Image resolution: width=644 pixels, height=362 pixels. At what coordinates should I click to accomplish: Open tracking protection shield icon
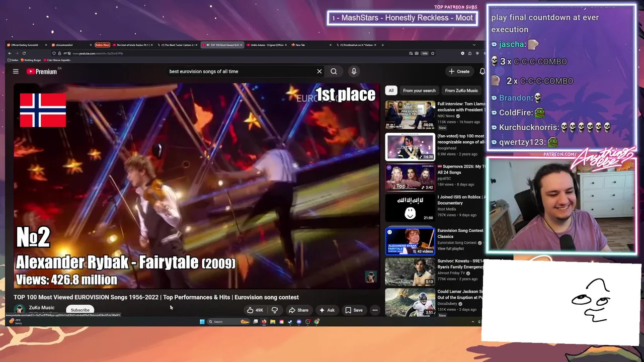54,53
